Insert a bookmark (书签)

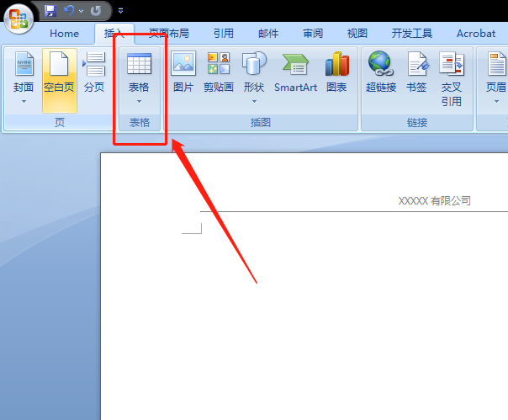point(416,72)
